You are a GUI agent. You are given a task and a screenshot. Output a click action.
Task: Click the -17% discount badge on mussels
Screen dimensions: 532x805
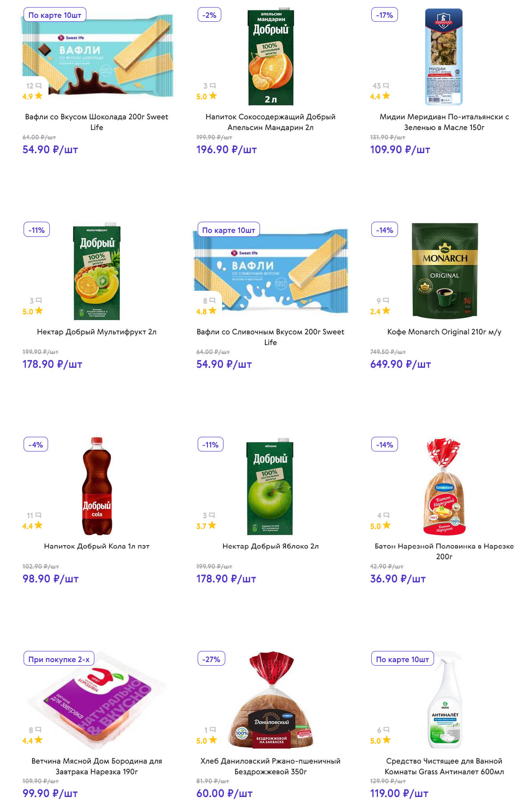click(x=384, y=15)
